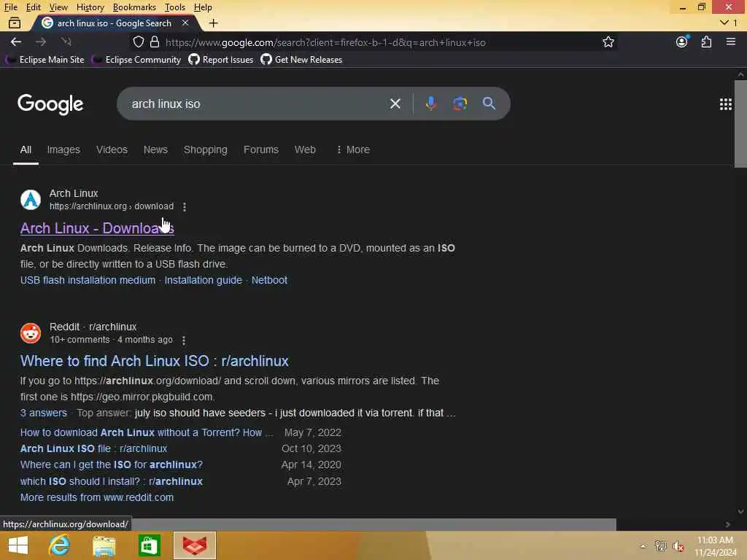Open More results from www.reddit.com
The image size is (747, 560).
[97, 497]
